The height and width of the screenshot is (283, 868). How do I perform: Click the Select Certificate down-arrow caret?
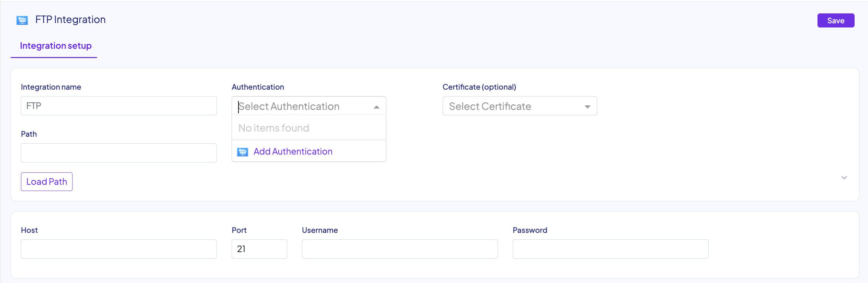click(x=588, y=107)
